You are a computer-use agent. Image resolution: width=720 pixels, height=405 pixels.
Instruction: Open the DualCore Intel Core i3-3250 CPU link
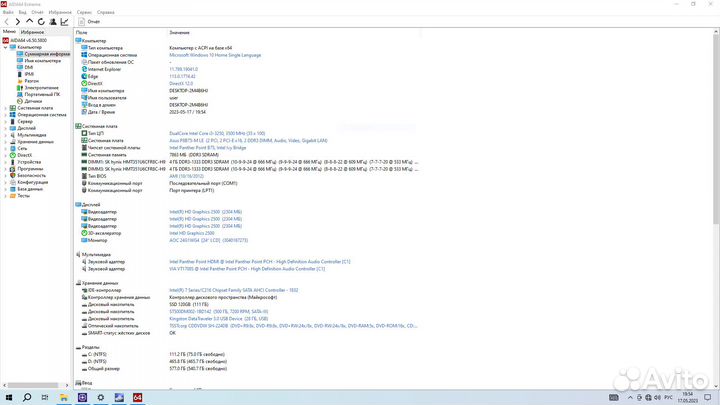pos(217,133)
